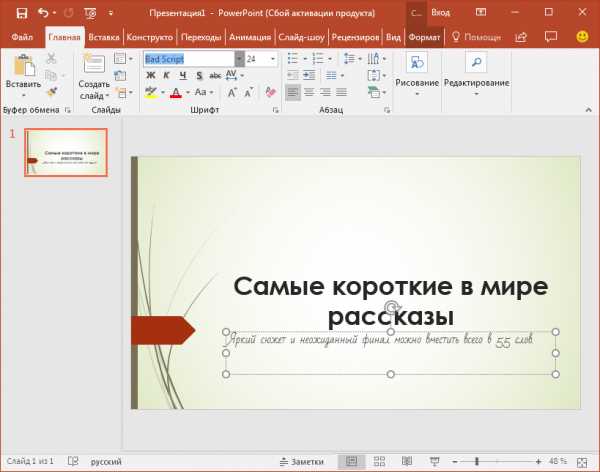The height and width of the screenshot is (472, 600).
Task: Copy selection with the copy icon
Action: coord(51,75)
